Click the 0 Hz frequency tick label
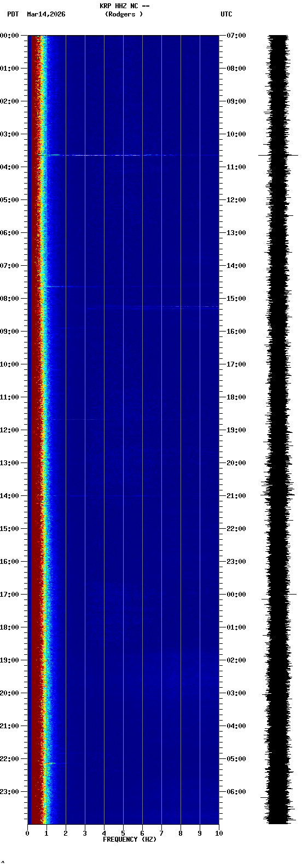The image size is (302, 868). [x=27, y=833]
